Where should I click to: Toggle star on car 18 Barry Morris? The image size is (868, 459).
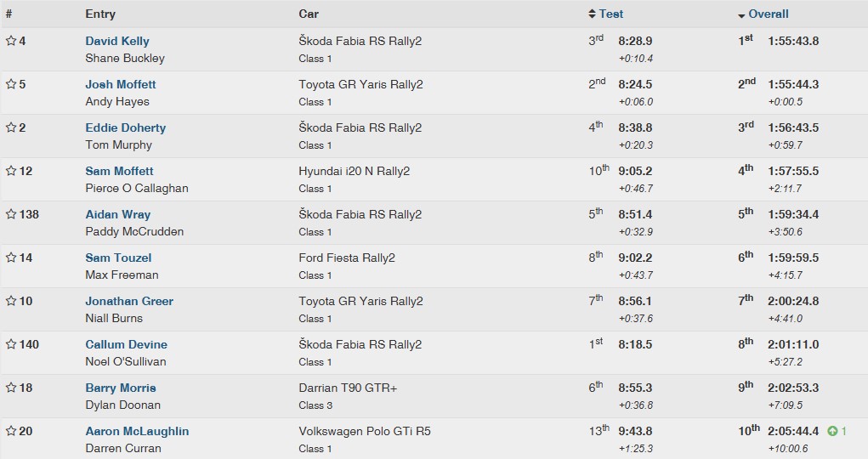click(11, 388)
